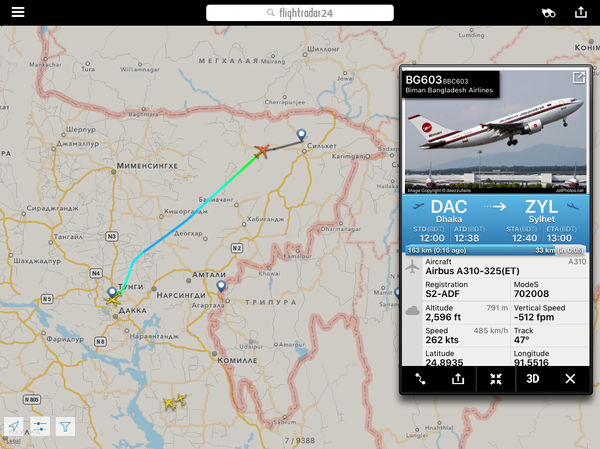Viewport: 600px width, 449px height.
Task: Collapse the flight panel with shrink arrows
Action: coord(496,379)
